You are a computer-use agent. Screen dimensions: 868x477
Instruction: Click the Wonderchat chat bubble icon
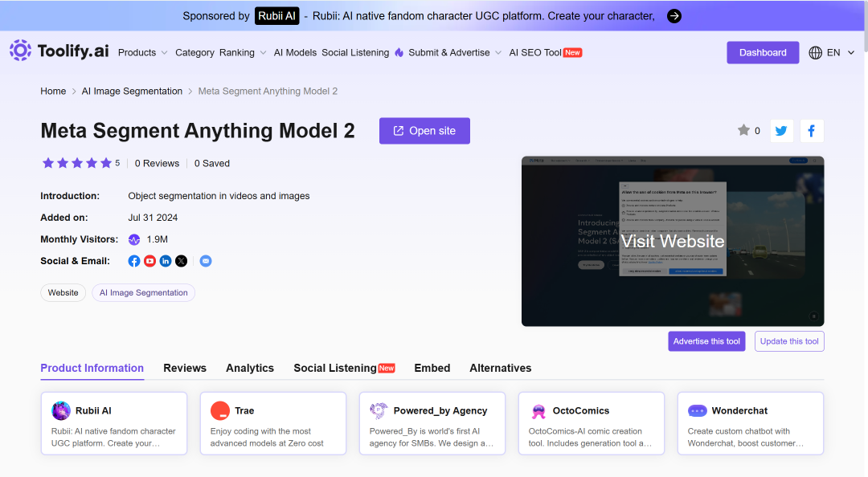tap(698, 410)
